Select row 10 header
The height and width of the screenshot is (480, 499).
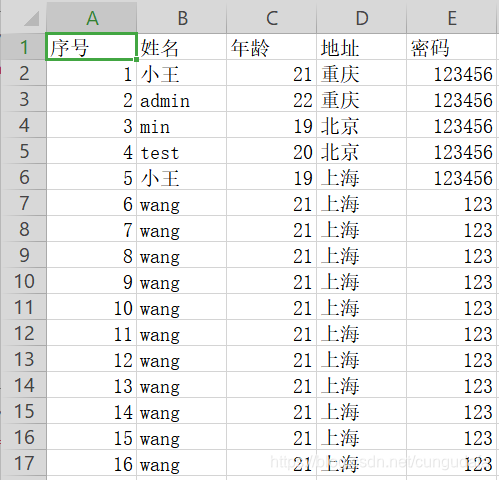click(23, 281)
